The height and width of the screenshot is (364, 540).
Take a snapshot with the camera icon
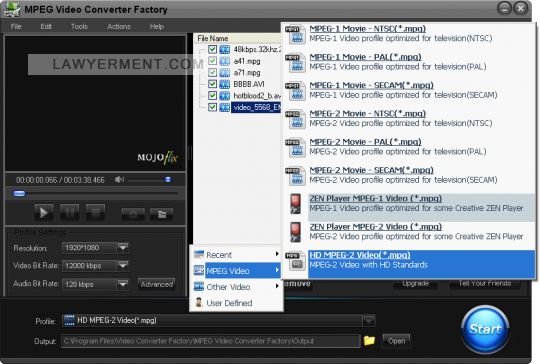[133, 215]
